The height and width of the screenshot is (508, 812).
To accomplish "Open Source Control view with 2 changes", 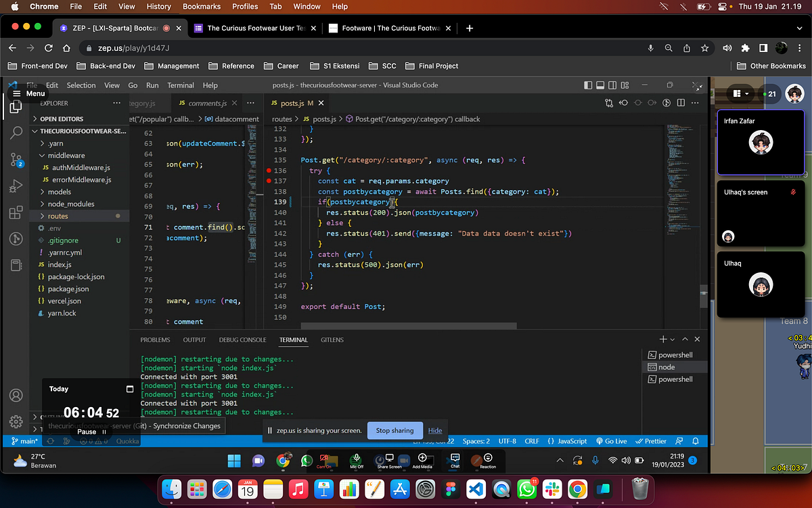I will pyautogui.click(x=16, y=160).
